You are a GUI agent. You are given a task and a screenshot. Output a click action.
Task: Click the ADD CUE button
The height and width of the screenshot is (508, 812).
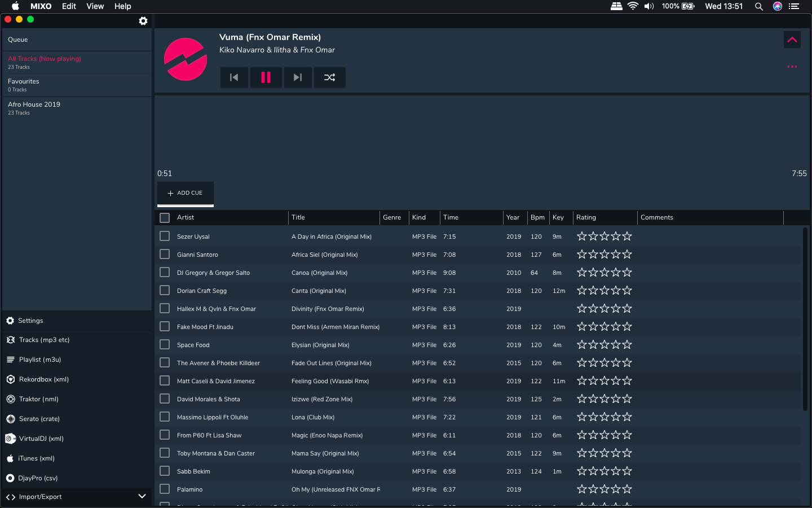(186, 193)
